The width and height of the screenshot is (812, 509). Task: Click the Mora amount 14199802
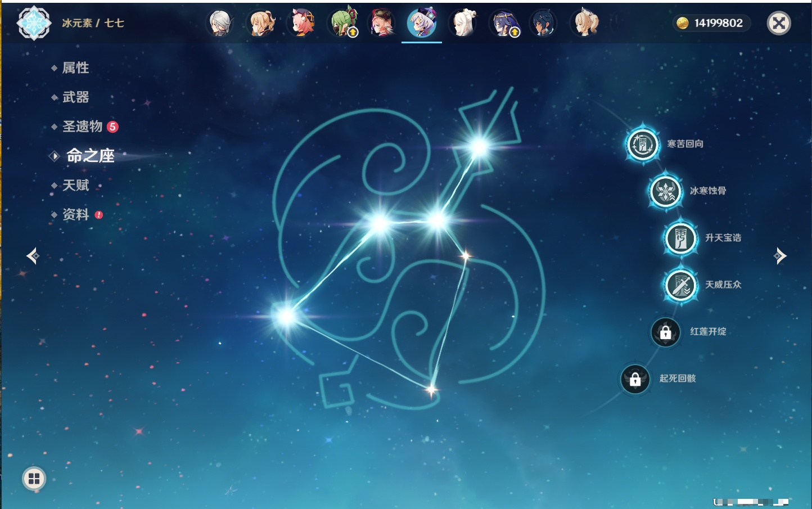coord(718,23)
